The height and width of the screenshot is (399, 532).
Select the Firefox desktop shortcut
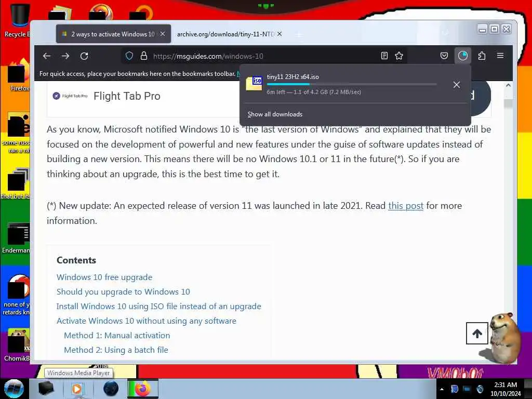18,76
